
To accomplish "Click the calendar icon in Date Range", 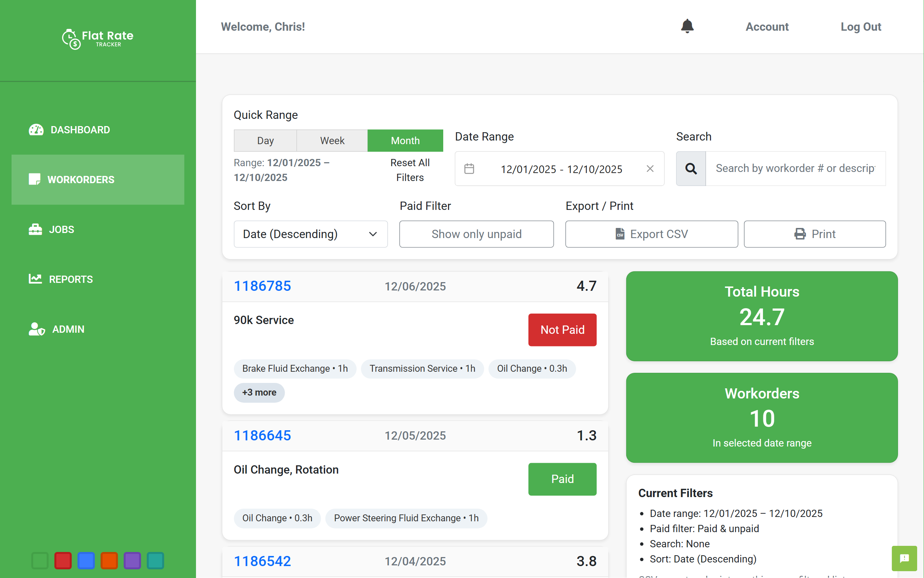I will tap(469, 169).
